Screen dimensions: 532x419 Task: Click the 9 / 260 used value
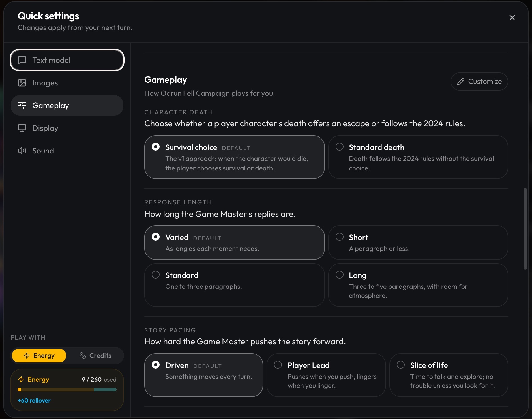(99, 379)
